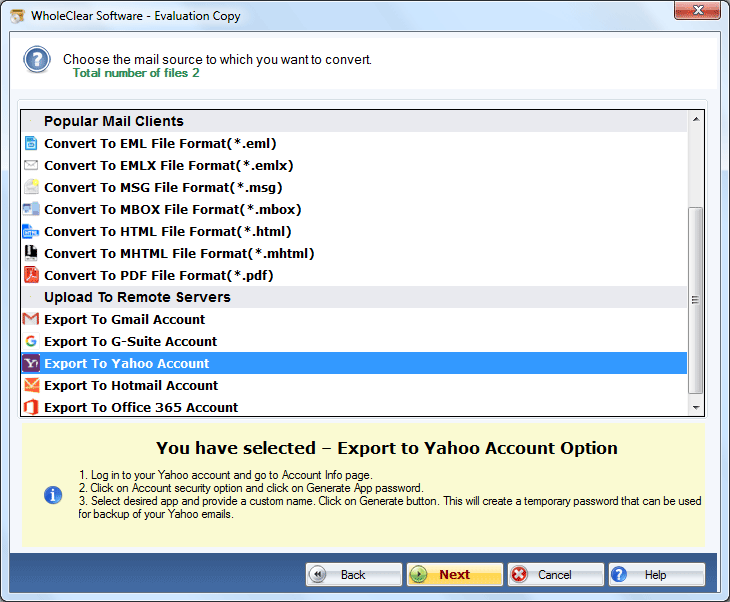Image resolution: width=730 pixels, height=602 pixels.
Task: Click the purple Yahoo logo icon
Action: [x=31, y=363]
